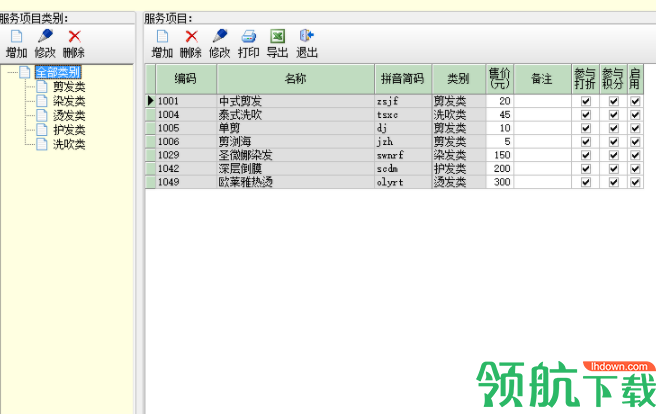
Task: Click the 拼音简码 column header
Action: click(x=403, y=79)
